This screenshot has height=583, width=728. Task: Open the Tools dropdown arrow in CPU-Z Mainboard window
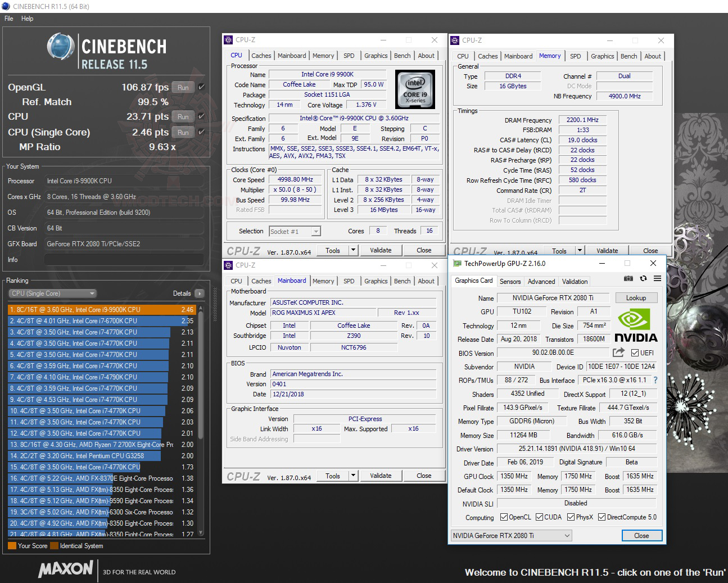point(353,476)
